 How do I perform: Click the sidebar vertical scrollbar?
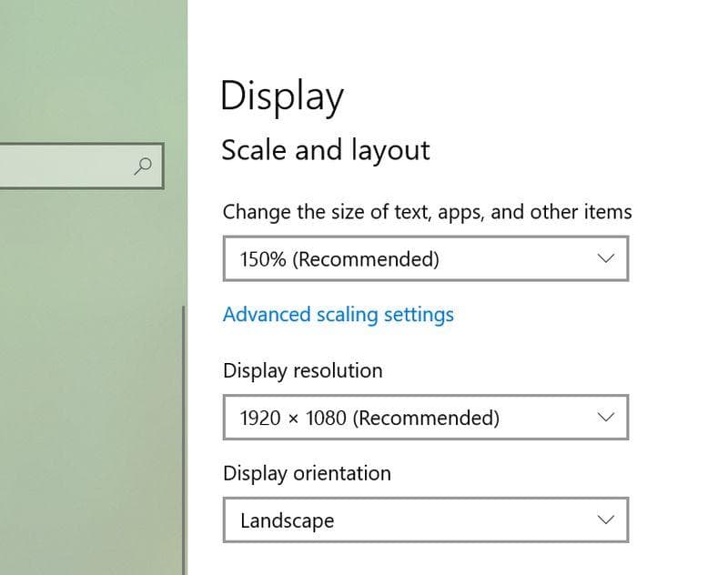click(x=184, y=437)
